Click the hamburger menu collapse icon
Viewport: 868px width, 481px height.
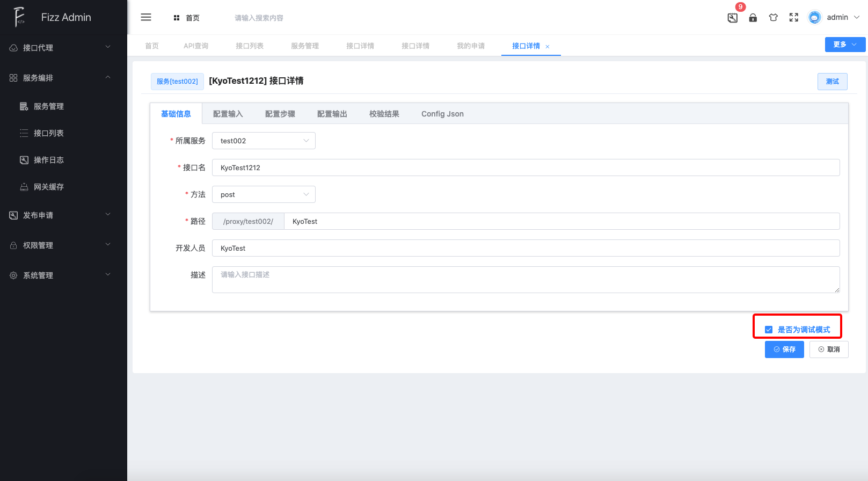[146, 17]
